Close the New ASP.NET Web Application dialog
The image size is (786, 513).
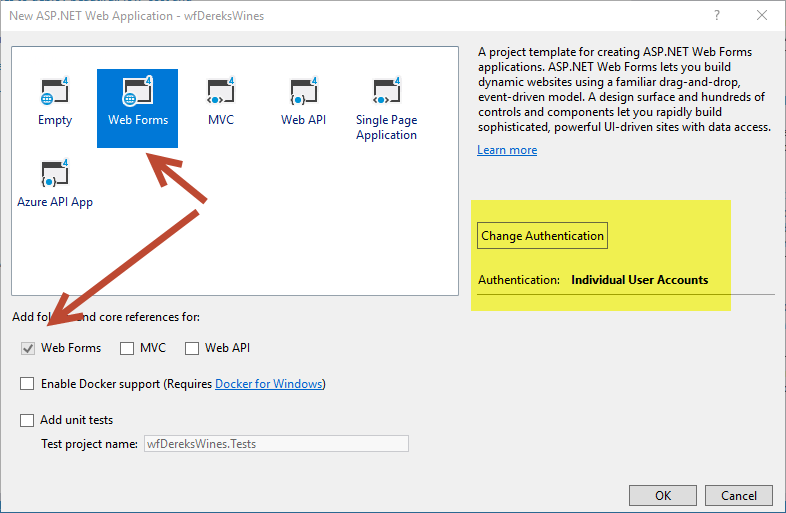pyautogui.click(x=762, y=16)
